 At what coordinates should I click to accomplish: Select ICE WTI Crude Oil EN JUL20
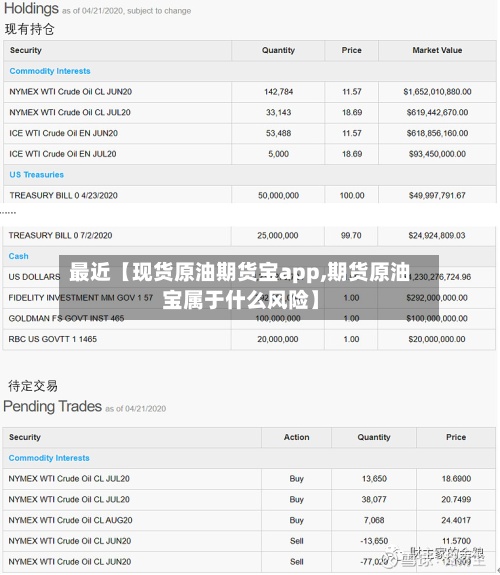tap(63, 154)
